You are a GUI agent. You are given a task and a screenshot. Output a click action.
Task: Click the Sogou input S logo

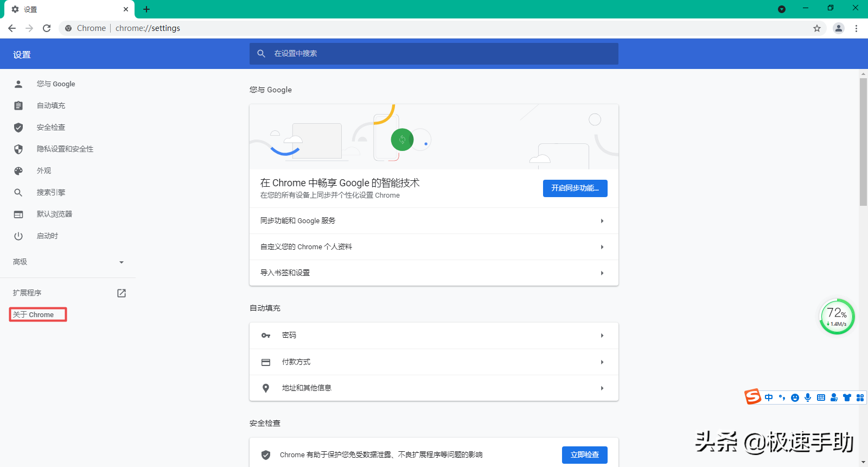752,397
